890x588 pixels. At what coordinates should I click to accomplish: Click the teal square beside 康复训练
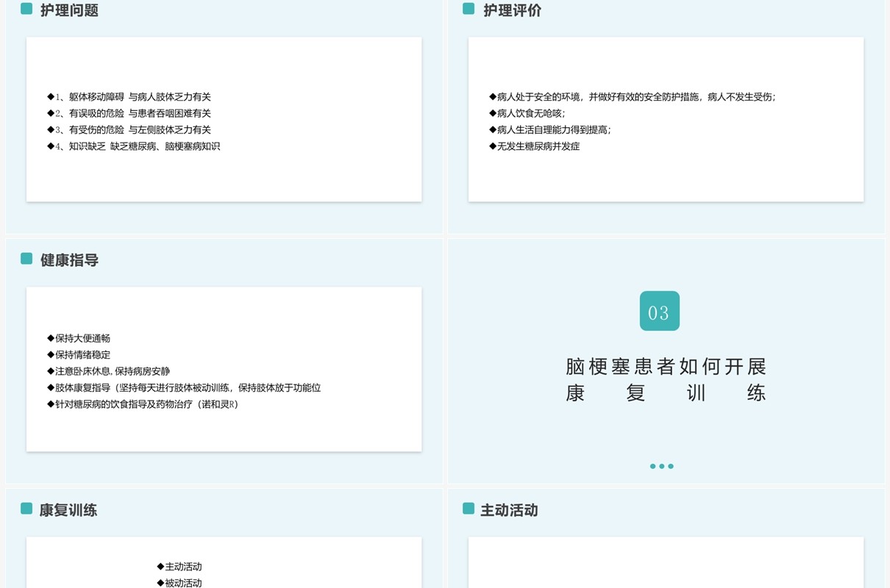pyautogui.click(x=26, y=509)
